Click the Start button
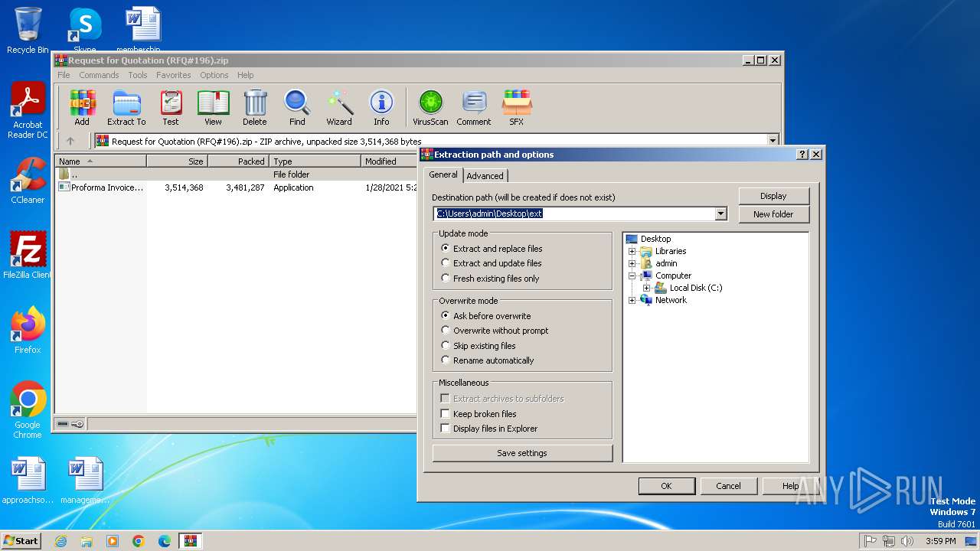The width and height of the screenshot is (980, 551). [x=21, y=541]
